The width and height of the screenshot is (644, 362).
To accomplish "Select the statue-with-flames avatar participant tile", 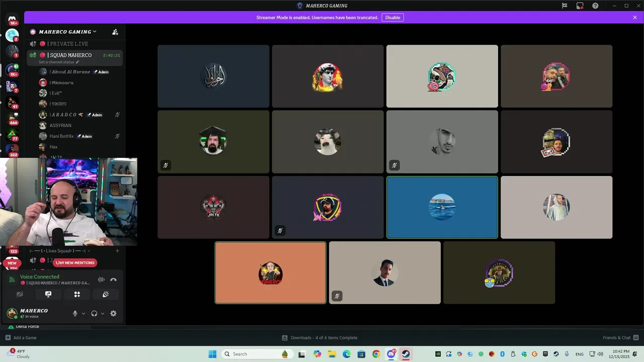I will click(328, 76).
